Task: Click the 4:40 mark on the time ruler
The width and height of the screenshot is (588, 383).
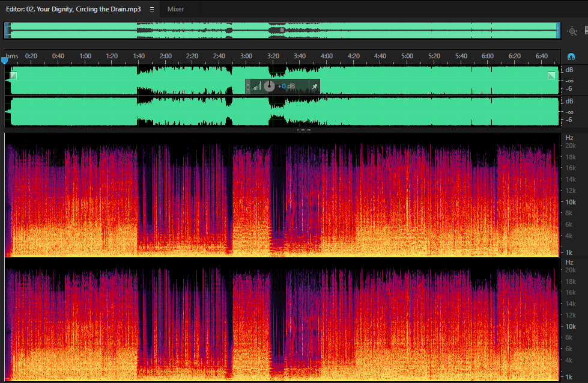Action: (380, 56)
